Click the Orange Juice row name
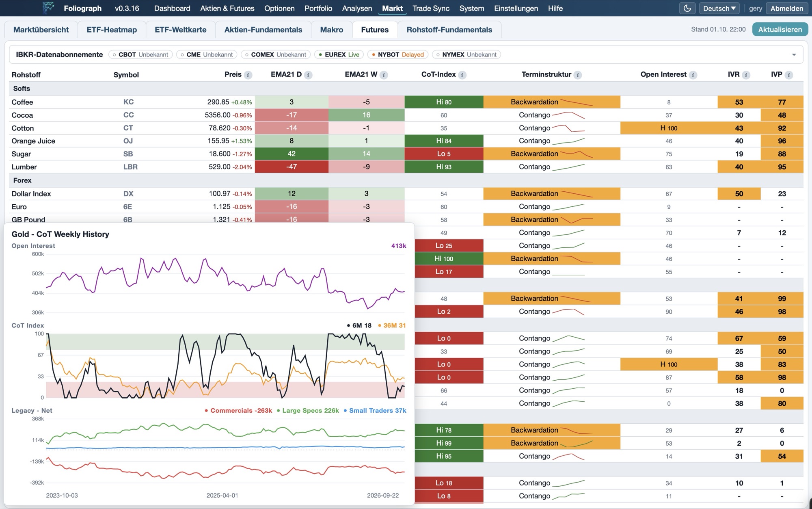Screen dimensions: 812x509 [x=33, y=141]
